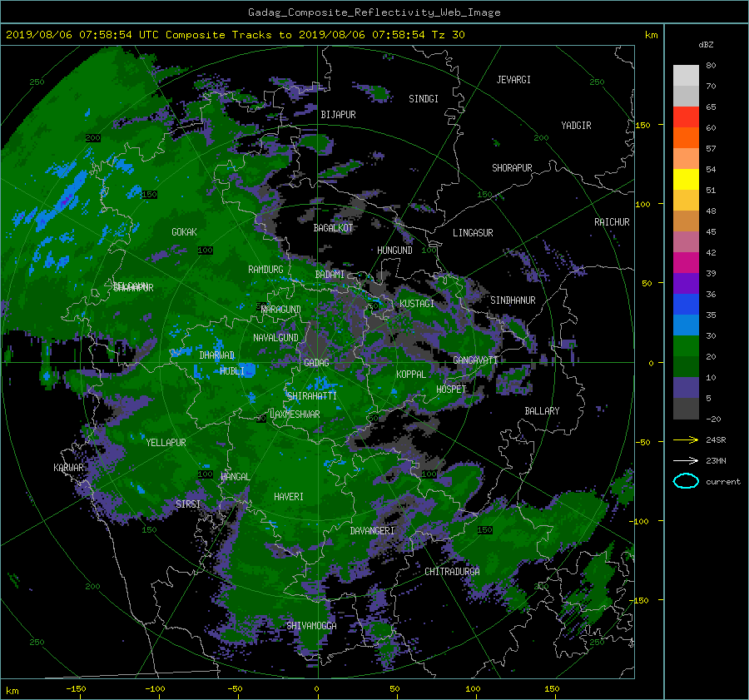
Task: Click the HUNGUND city label
Action: coord(394,251)
